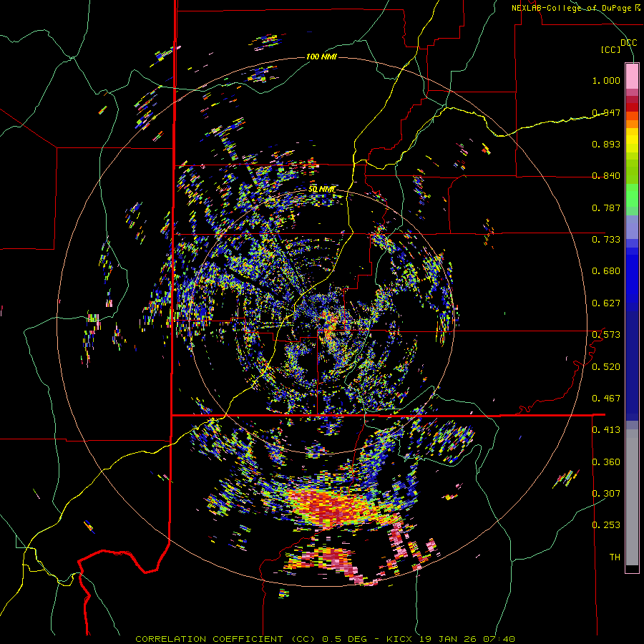Click the DCC product label

click(x=629, y=43)
